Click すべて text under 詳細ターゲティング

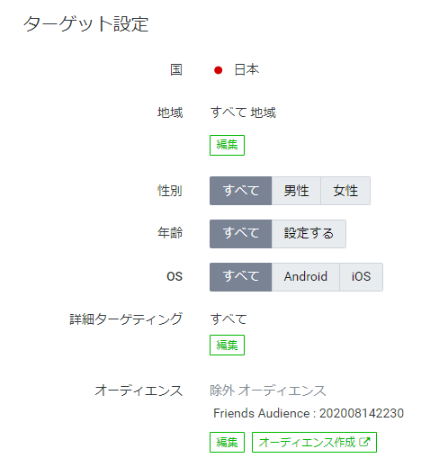(x=228, y=319)
